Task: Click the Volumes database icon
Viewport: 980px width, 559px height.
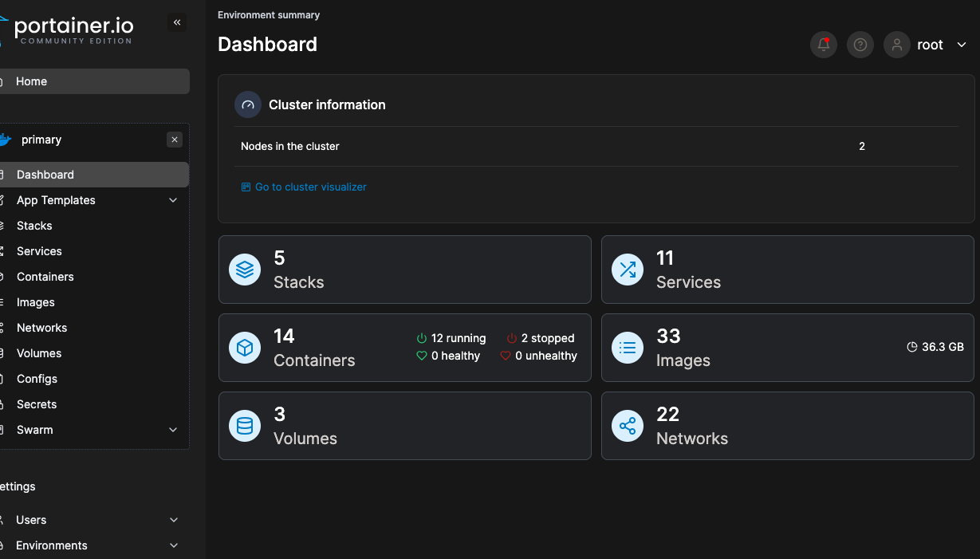Action: pyautogui.click(x=245, y=426)
